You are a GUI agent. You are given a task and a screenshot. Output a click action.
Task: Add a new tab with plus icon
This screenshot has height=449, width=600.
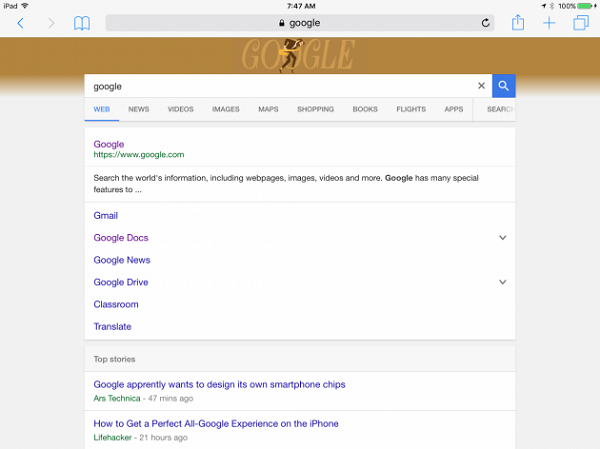[x=549, y=23]
